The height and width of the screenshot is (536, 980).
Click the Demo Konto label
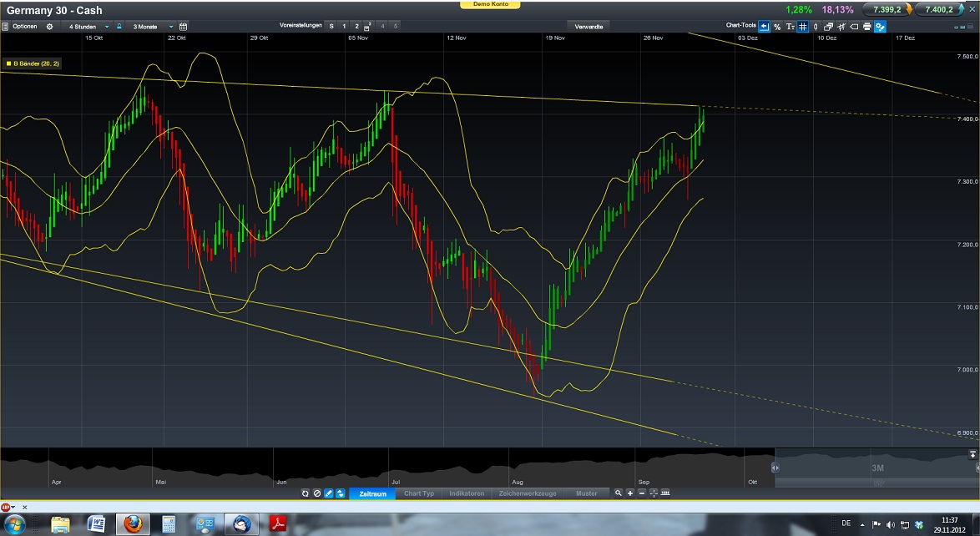click(491, 4)
